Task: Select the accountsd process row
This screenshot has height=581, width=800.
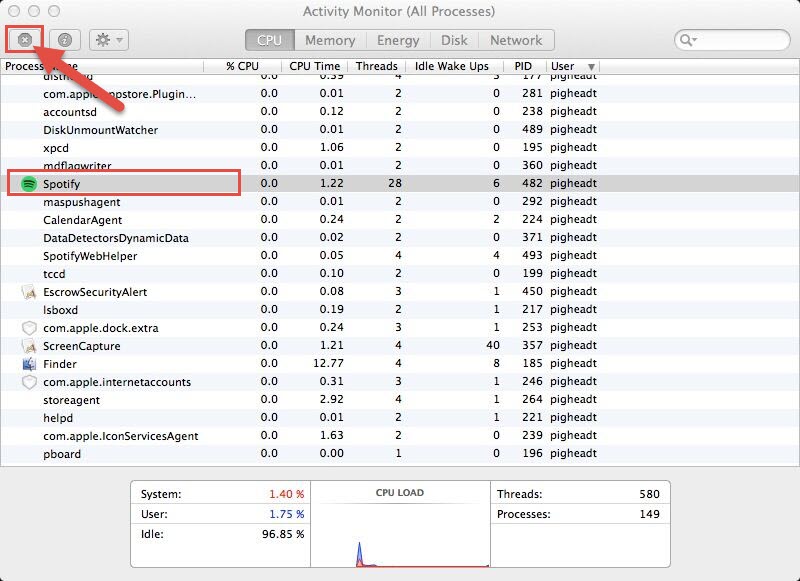Action: [x=400, y=112]
